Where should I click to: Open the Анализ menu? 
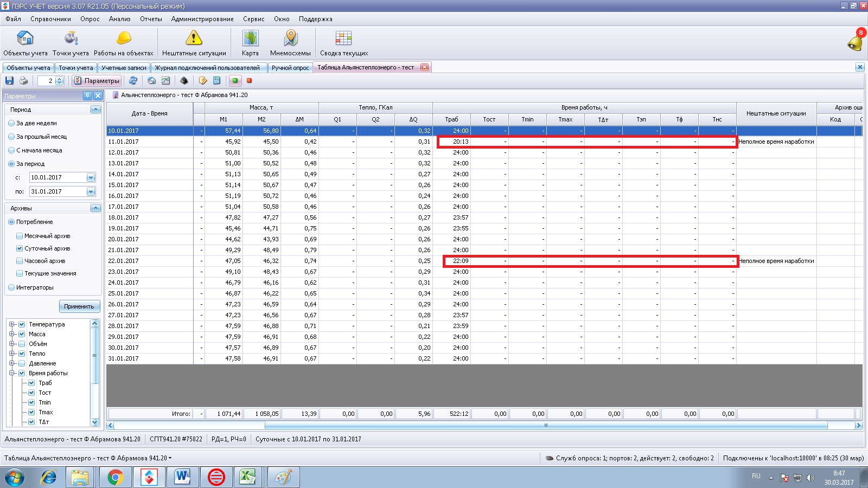tap(119, 19)
